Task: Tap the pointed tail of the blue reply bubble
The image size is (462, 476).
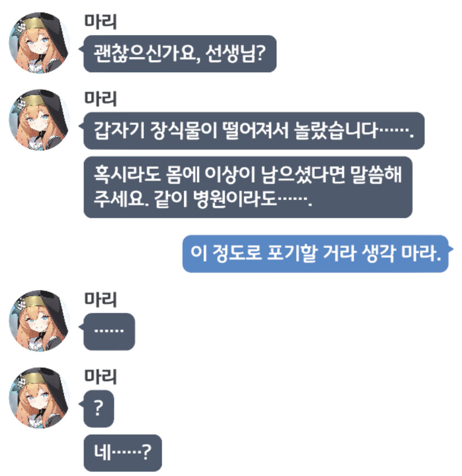Action: coord(450,249)
